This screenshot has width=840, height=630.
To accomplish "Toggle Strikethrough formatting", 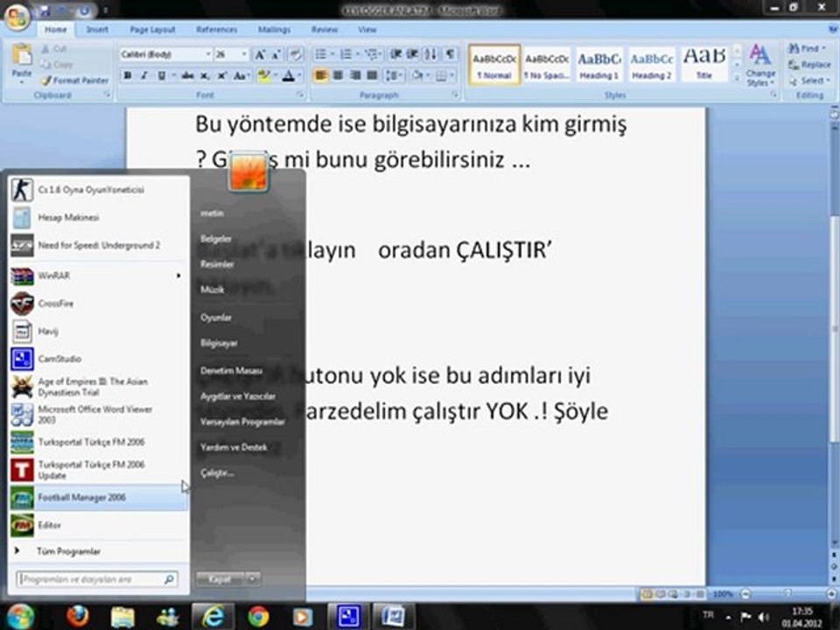I will click(x=187, y=76).
